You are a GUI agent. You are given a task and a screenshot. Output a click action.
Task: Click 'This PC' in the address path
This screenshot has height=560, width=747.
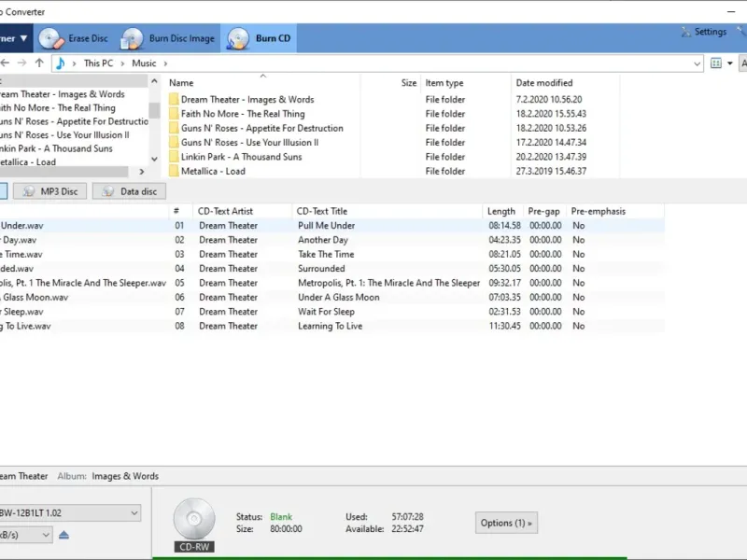pyautogui.click(x=99, y=63)
